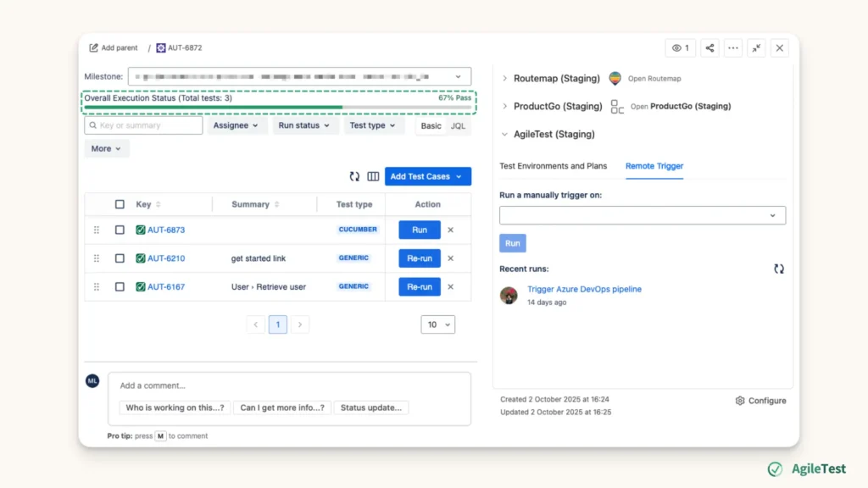Re-run test AUT-6210
868x488 pixels.
click(x=420, y=258)
